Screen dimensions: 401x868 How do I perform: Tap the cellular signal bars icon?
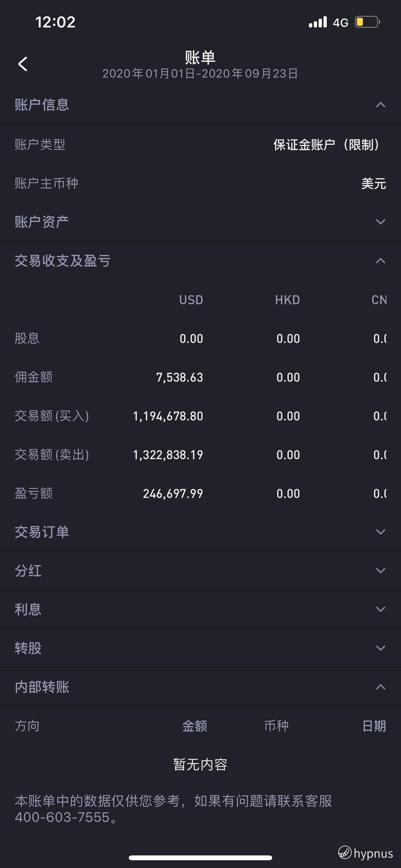tap(318, 22)
